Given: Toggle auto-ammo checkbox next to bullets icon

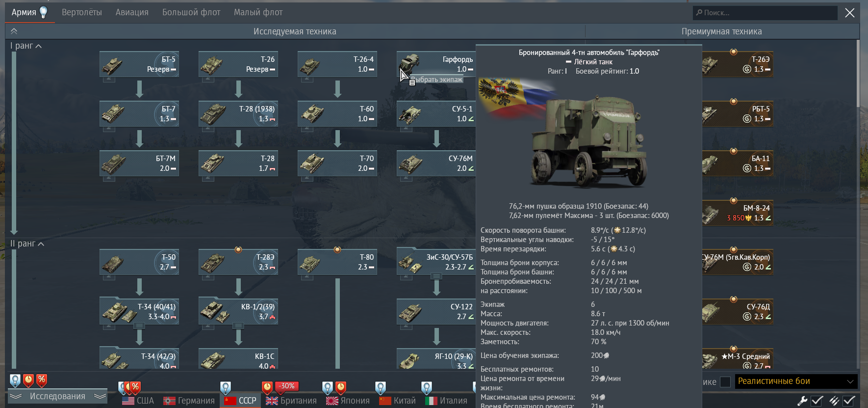Looking at the screenshot, I should (x=849, y=401).
